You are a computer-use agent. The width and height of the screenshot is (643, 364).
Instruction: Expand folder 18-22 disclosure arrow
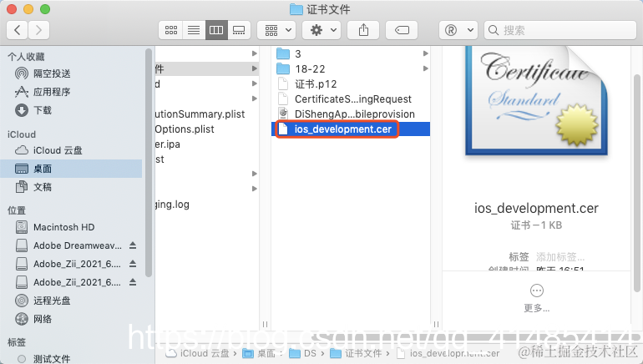click(426, 68)
